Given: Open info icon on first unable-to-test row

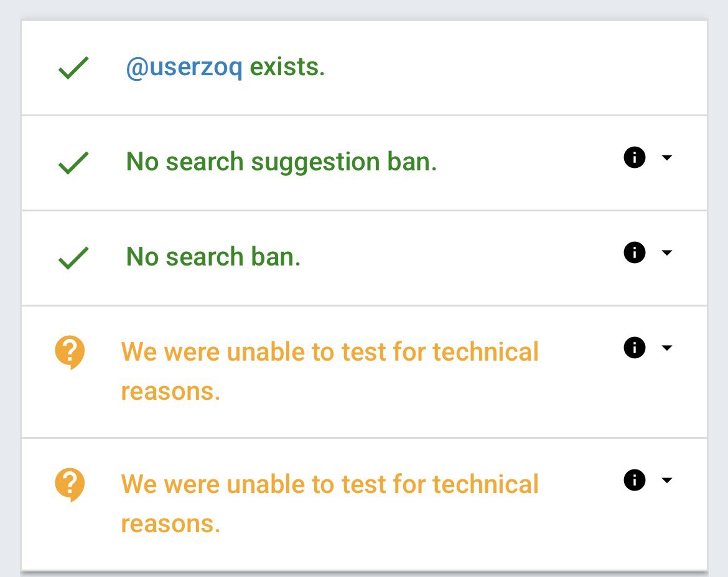Looking at the screenshot, I should [x=634, y=348].
